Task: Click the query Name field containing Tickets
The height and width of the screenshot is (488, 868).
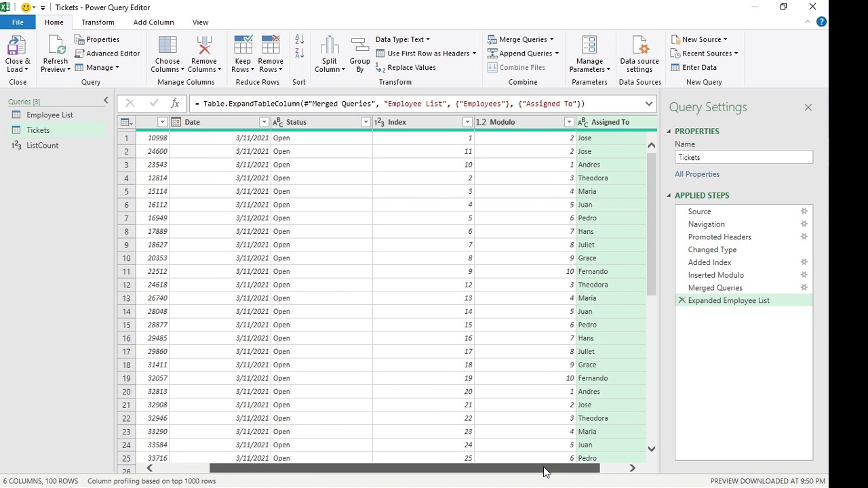Action: pyautogui.click(x=744, y=157)
